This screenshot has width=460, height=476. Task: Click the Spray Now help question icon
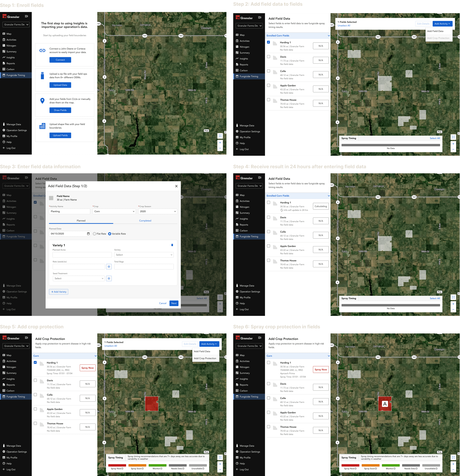[122, 469]
